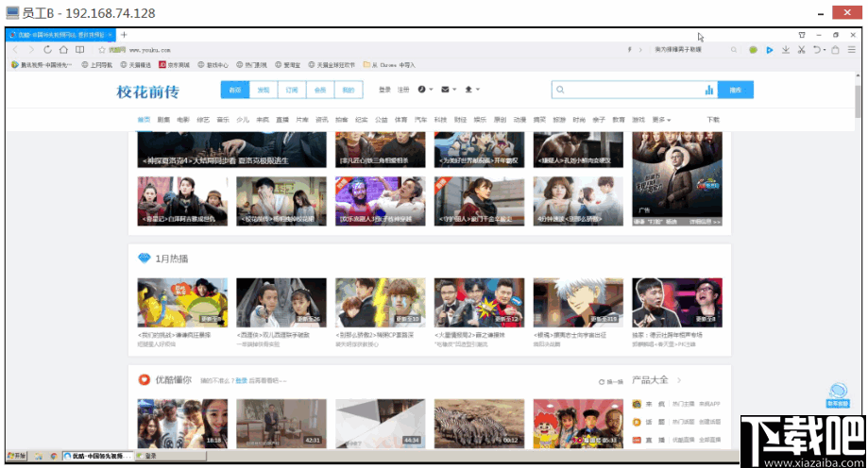The image size is (868, 468).
Task: Click the browser forward arrow
Action: 30,50
